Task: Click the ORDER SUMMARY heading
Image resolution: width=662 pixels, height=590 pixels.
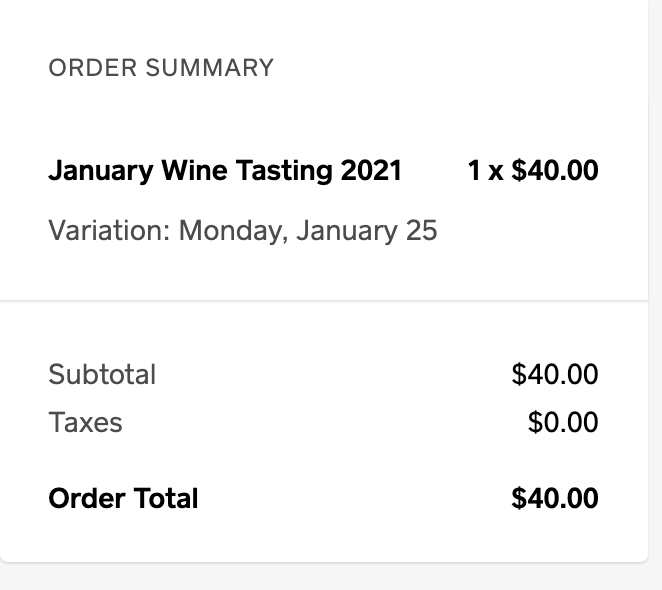Action: (160, 68)
